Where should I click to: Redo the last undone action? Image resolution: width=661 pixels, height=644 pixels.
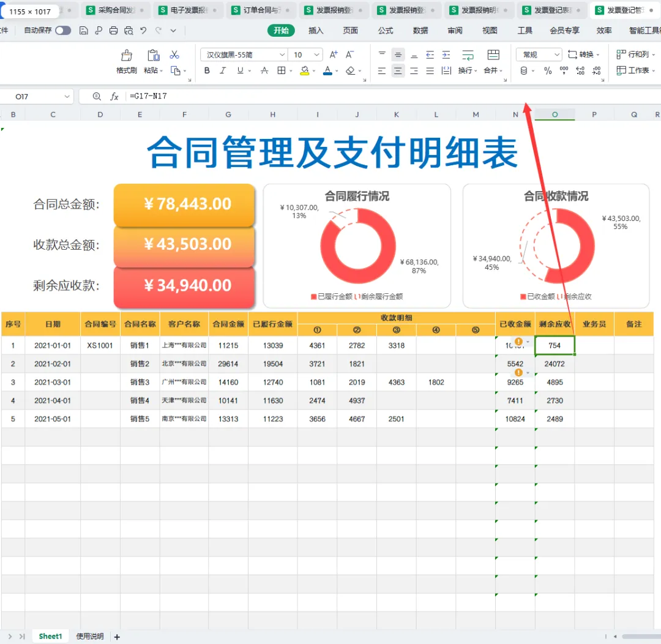pos(159,31)
